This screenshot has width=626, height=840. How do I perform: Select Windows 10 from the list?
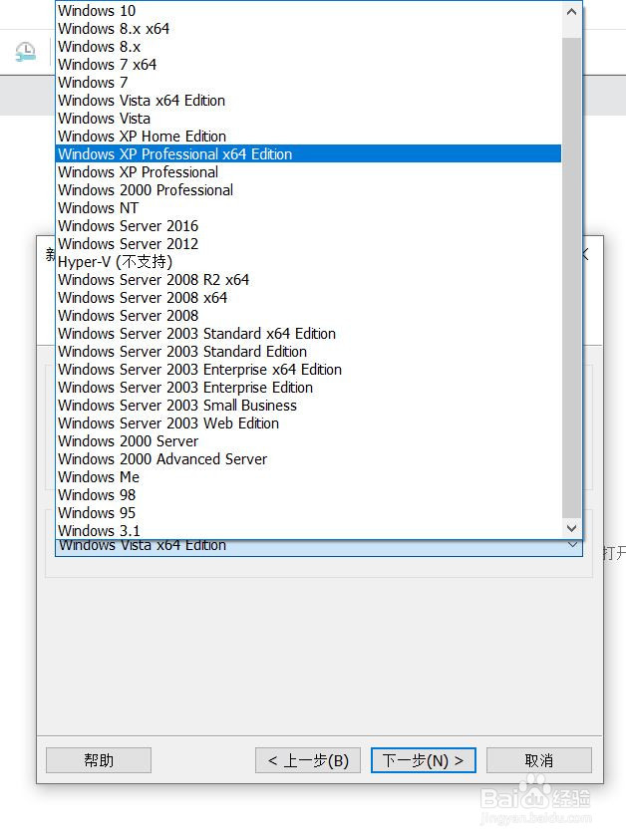coord(309,11)
